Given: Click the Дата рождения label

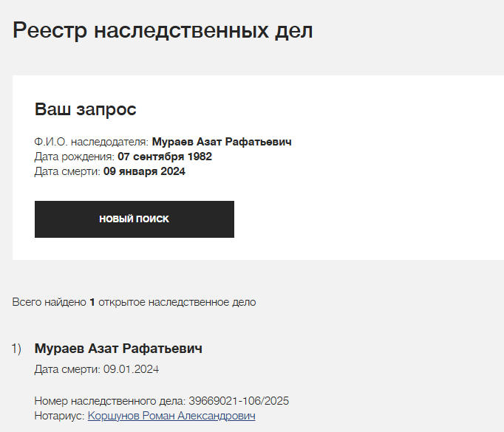Looking at the screenshot, I should click(74, 157).
